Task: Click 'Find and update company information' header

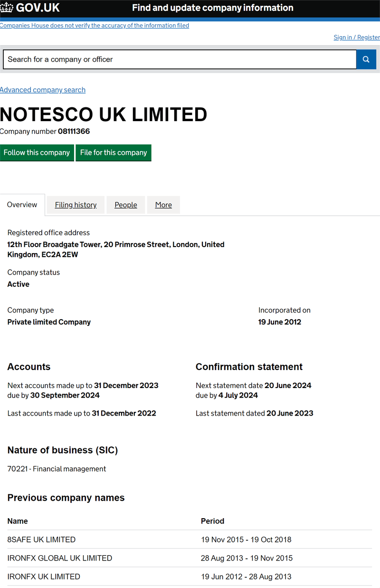Action: pyautogui.click(x=212, y=8)
